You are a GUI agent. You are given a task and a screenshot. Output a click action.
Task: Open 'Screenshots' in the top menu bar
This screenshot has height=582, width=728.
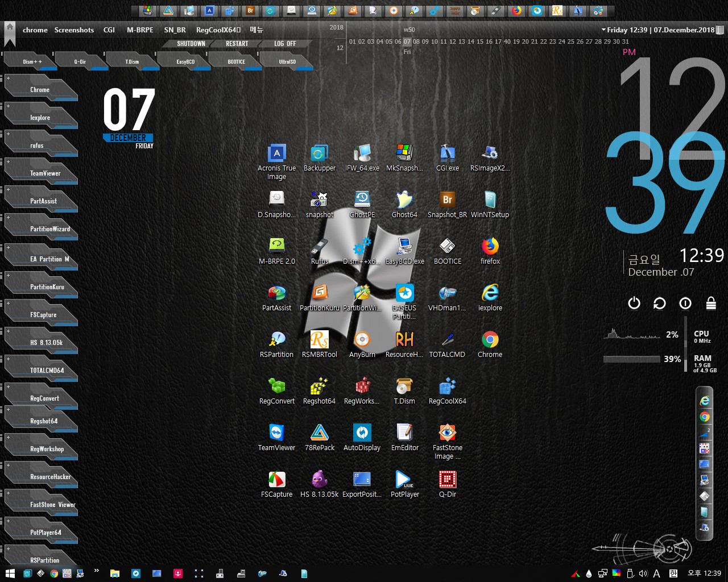point(74,30)
